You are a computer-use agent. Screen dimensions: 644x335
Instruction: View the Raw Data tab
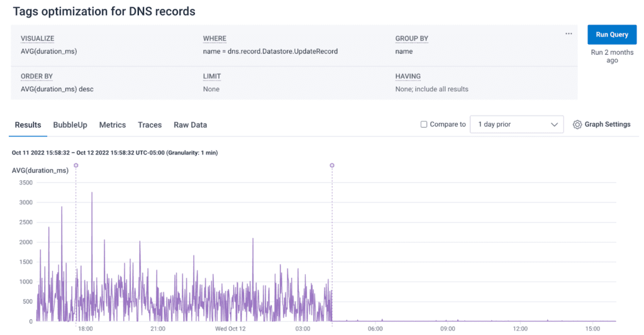pyautogui.click(x=190, y=125)
